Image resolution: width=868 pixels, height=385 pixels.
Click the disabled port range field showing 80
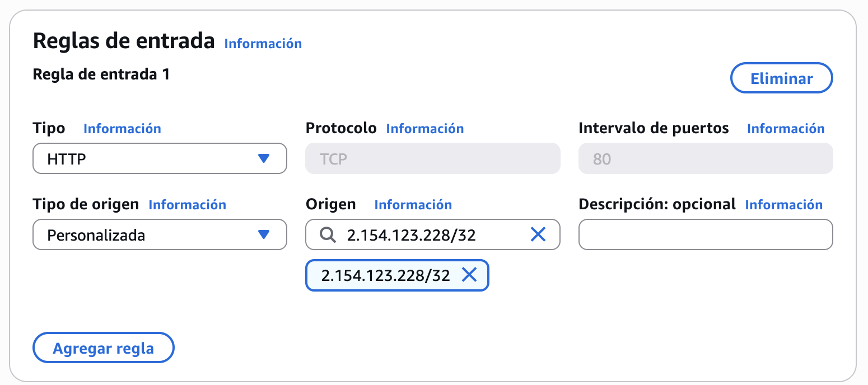pos(706,159)
